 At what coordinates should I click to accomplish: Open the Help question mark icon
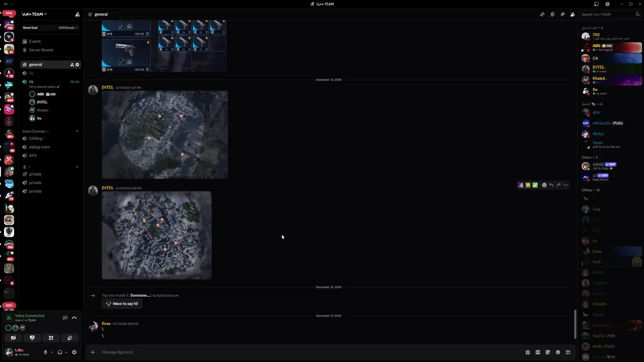(x=607, y=4)
